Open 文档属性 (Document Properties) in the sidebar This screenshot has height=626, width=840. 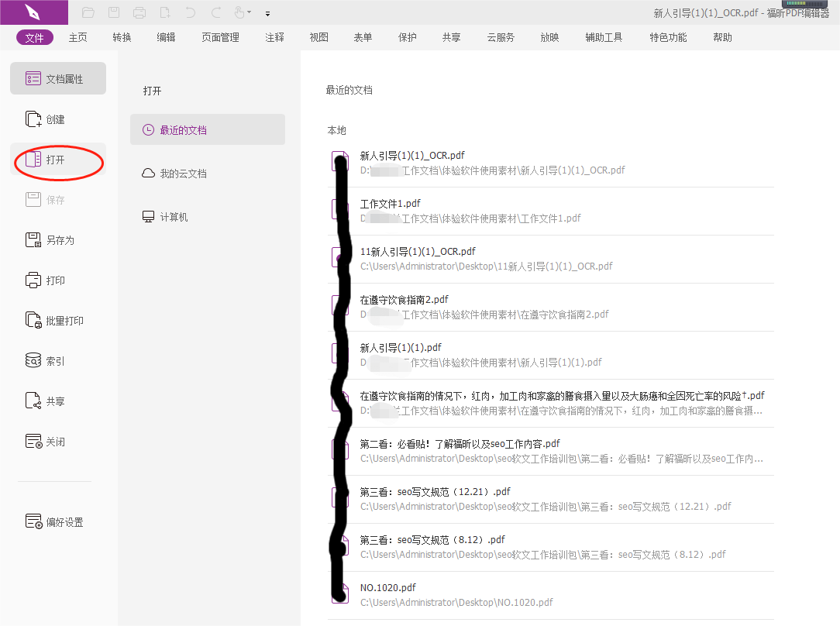pyautogui.click(x=57, y=78)
